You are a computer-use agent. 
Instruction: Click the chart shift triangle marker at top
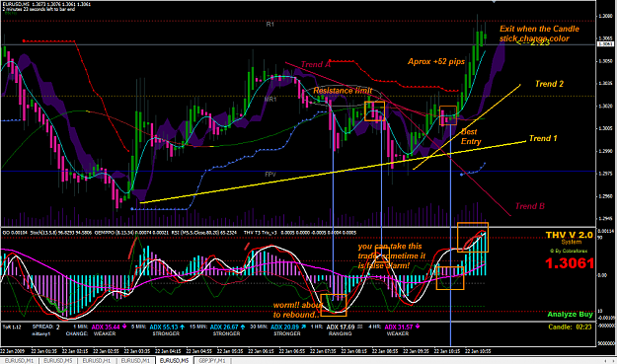[x=494, y=2]
